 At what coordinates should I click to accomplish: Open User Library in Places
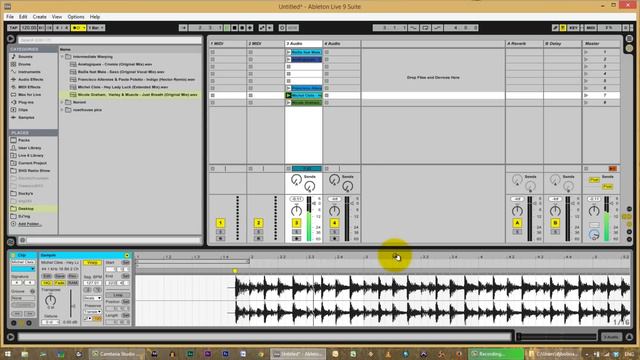tap(29, 148)
